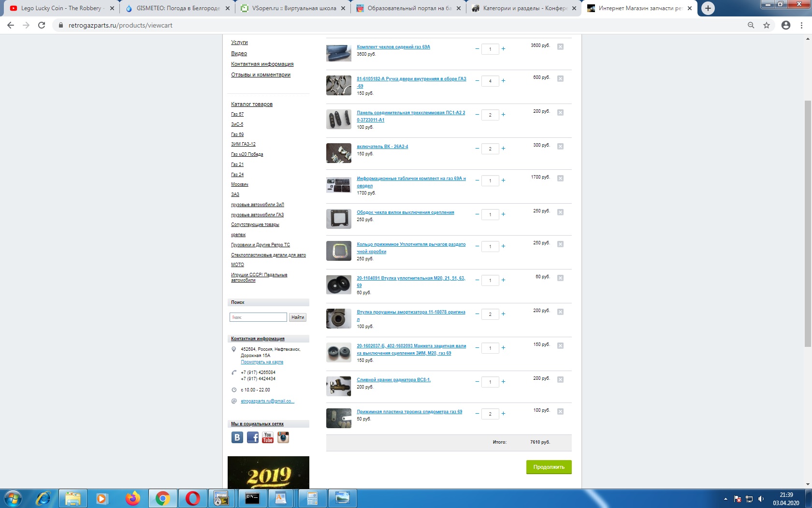Click inside the Yandex search field

(258, 317)
